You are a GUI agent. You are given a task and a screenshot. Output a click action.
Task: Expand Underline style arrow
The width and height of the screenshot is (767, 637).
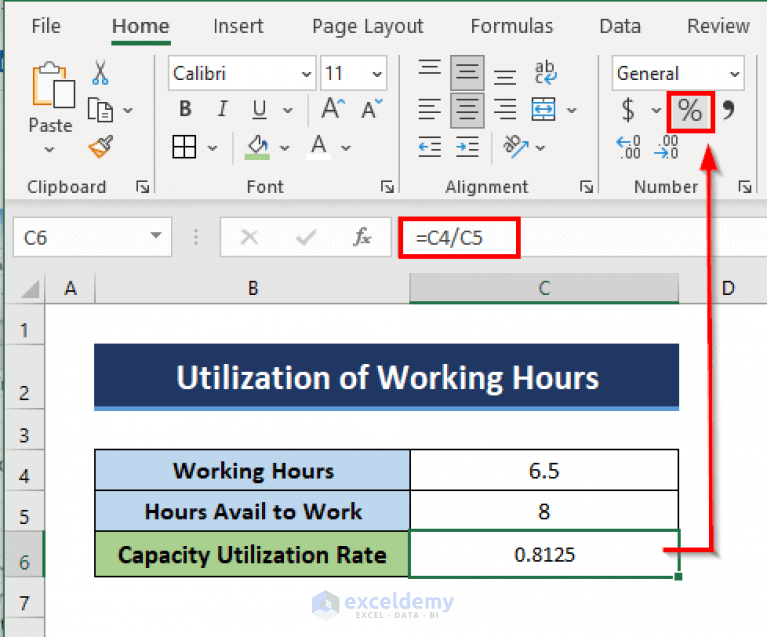click(288, 110)
